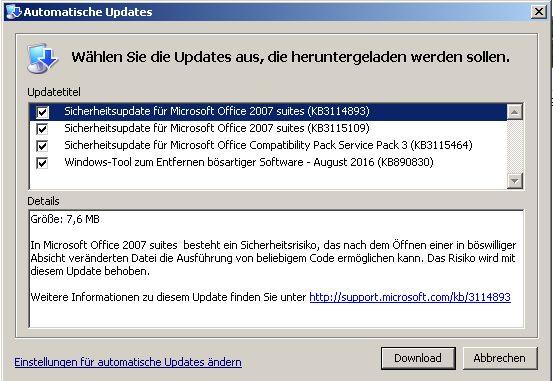Open Einstellungen für automatische Updates ändern link
553x381 pixels.
coord(128,362)
